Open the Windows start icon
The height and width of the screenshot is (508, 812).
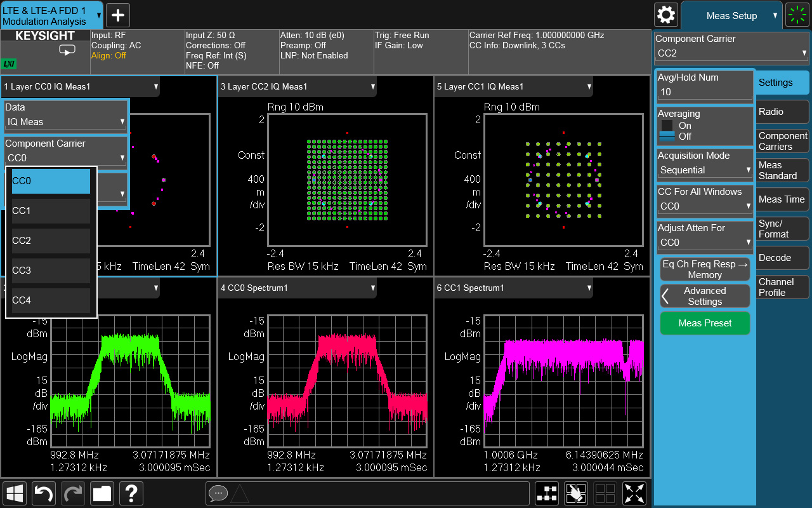pyautogui.click(x=15, y=493)
